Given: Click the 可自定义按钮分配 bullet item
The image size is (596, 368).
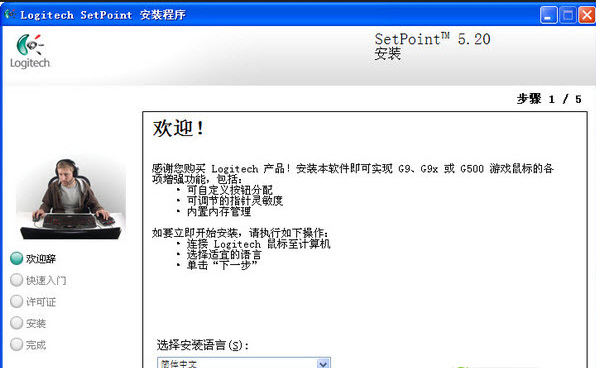Looking at the screenshot, I should pos(230,190).
